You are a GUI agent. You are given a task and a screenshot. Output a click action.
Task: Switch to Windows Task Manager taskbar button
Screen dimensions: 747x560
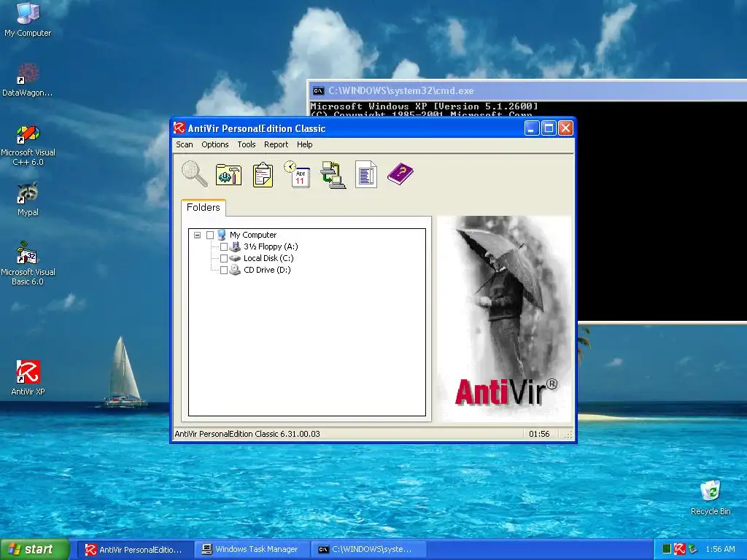click(x=252, y=549)
